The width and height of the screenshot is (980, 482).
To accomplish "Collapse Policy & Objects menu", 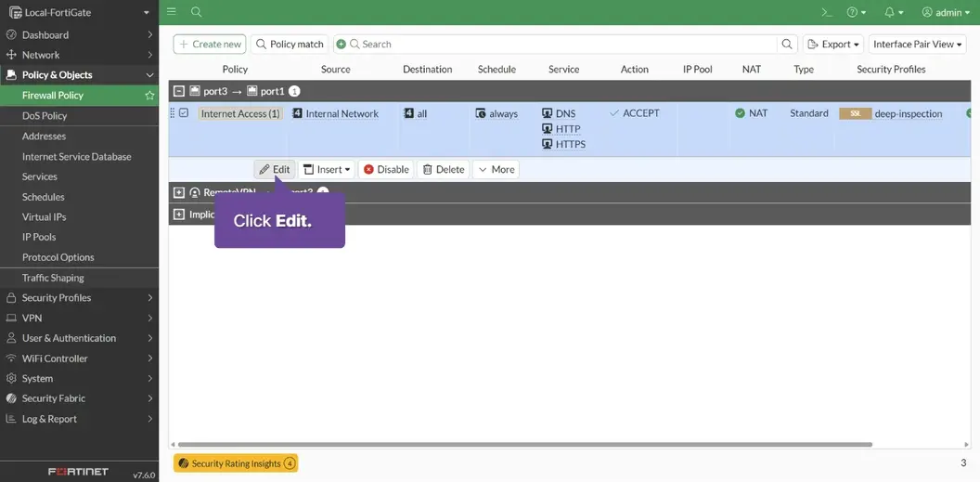I will click(80, 75).
